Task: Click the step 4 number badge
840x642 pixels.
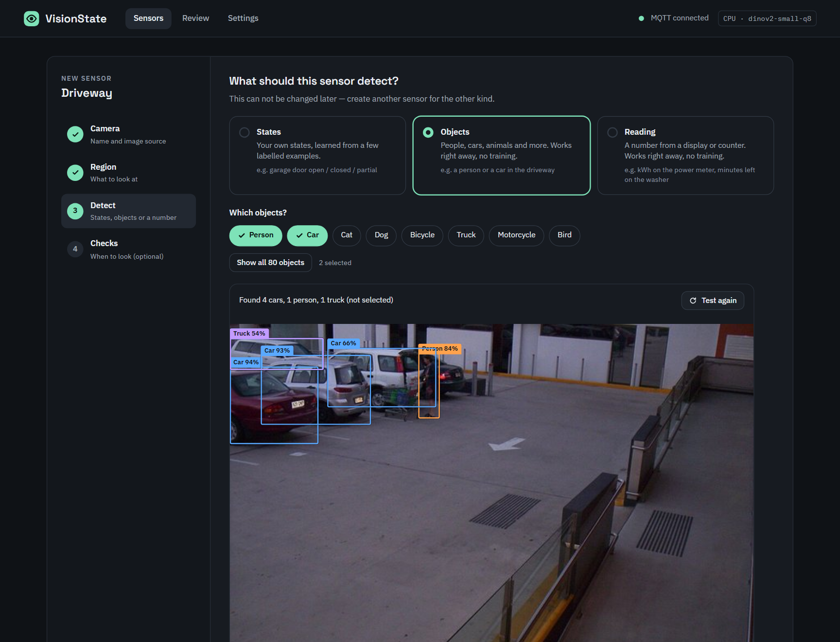Action: (x=75, y=249)
